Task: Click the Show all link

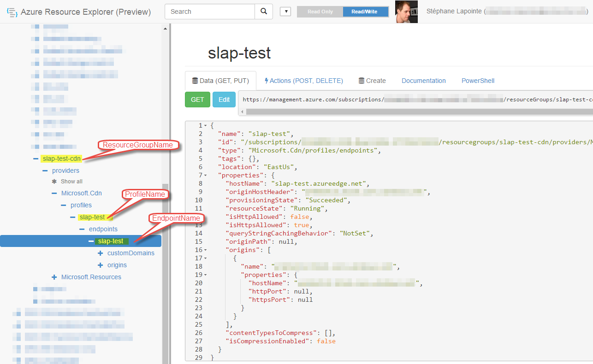Action: 71,182
